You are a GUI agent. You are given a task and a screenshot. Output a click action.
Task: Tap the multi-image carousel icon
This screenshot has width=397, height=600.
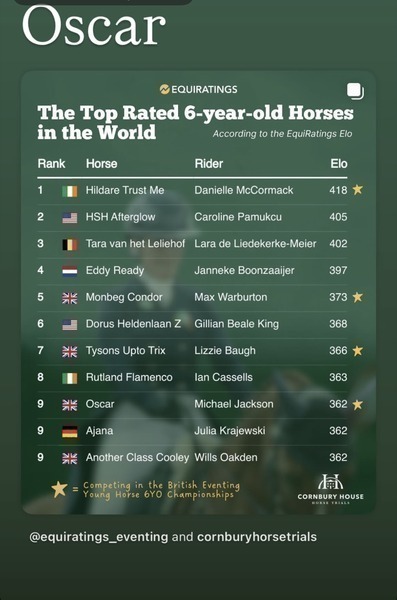click(x=355, y=91)
